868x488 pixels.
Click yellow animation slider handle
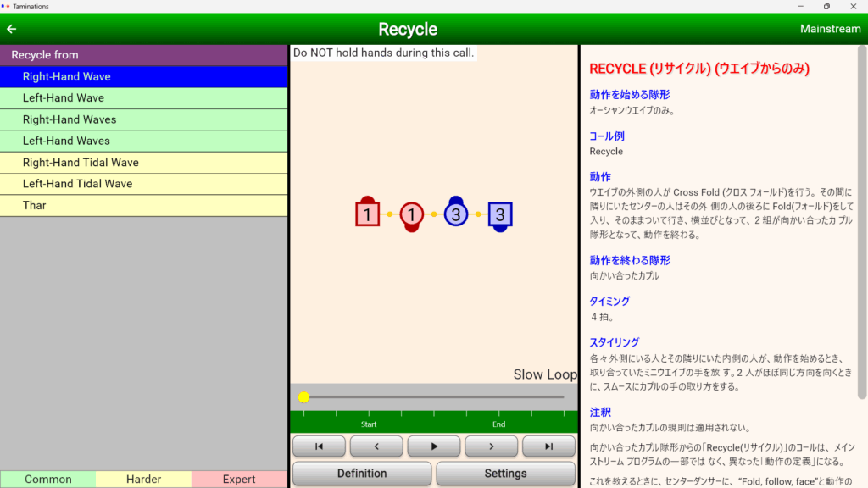(x=303, y=397)
